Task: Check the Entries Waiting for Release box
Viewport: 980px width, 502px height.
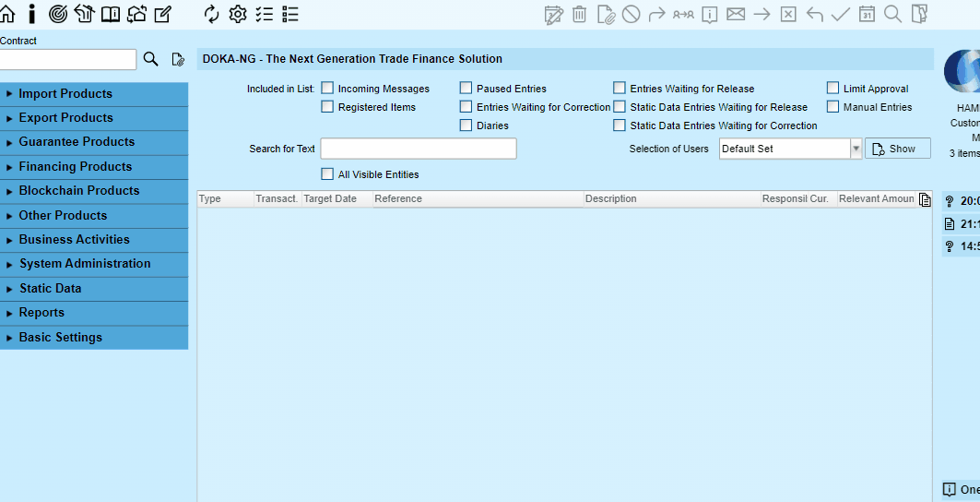Action: (x=620, y=89)
